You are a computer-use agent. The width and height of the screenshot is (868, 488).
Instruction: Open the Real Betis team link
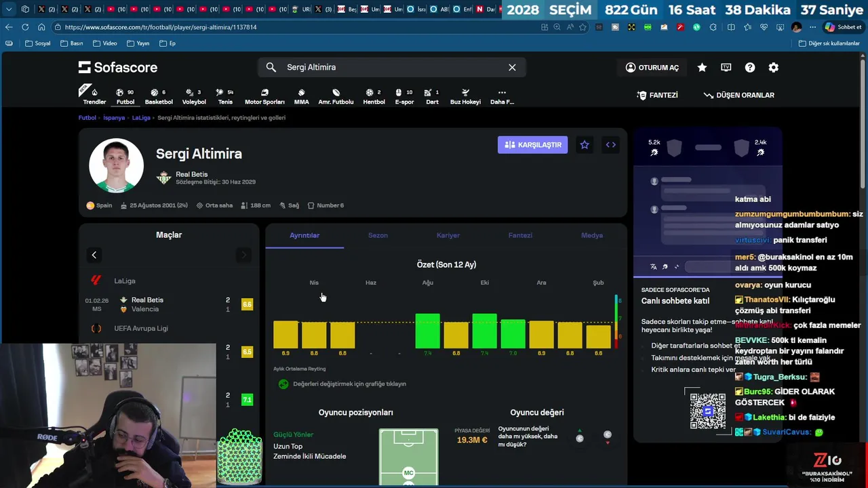pos(192,174)
